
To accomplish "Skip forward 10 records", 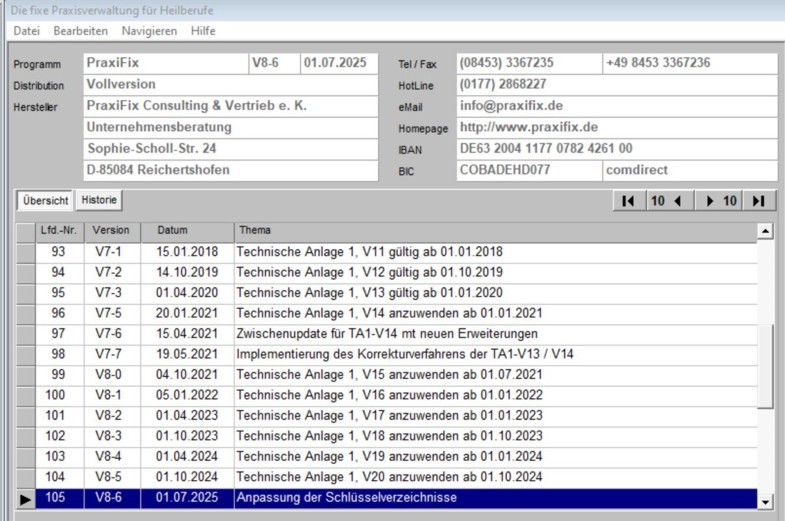I will (x=721, y=201).
